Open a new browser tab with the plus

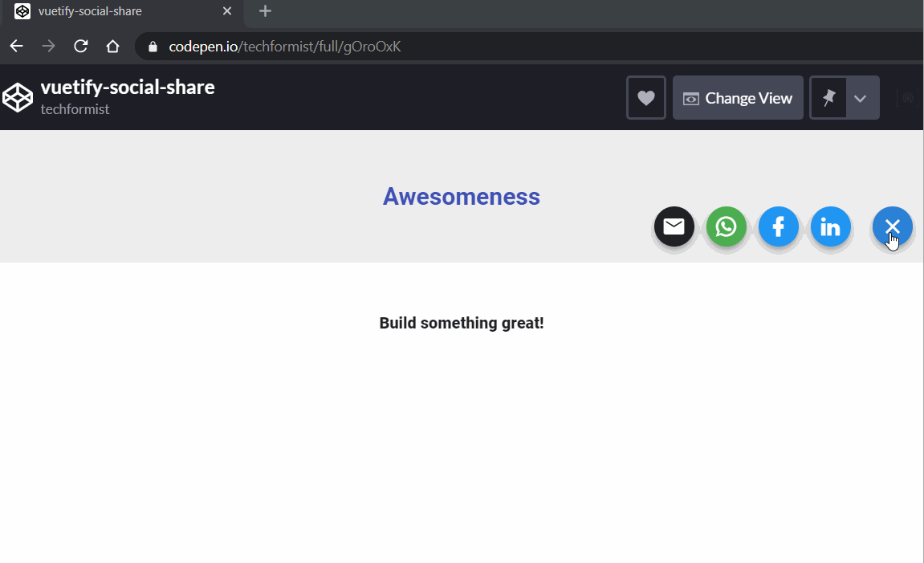tap(265, 11)
